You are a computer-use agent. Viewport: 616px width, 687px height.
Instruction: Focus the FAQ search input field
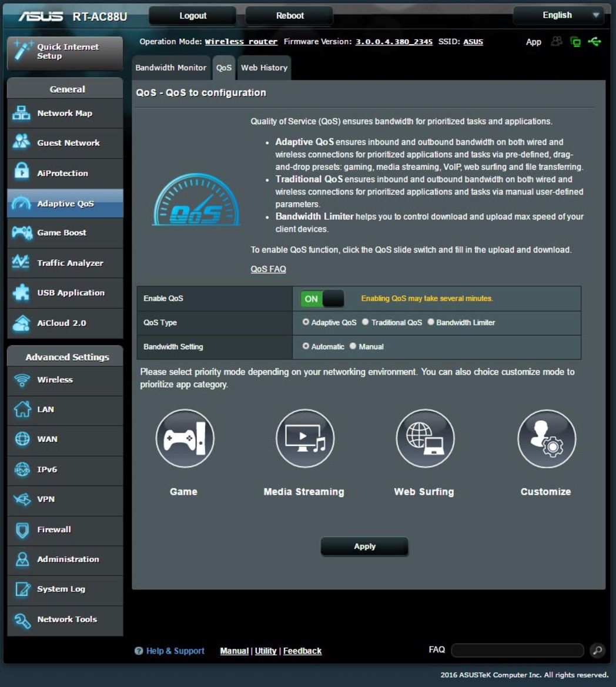point(517,650)
